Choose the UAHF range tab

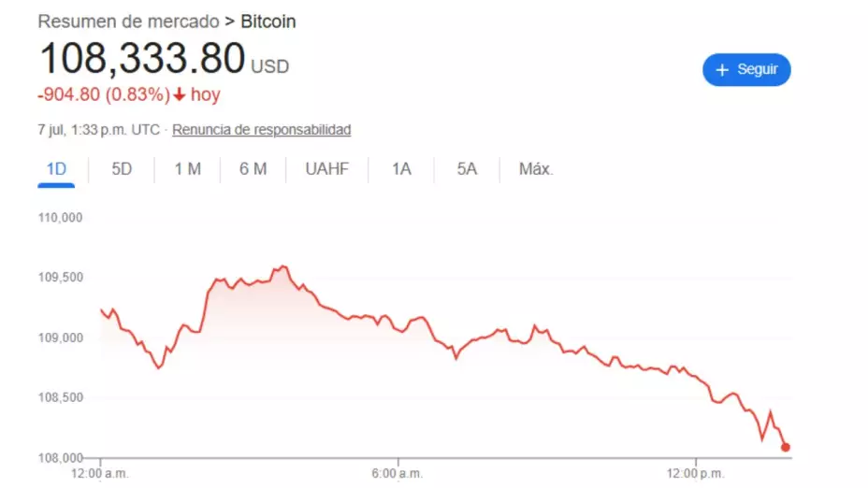tap(327, 169)
